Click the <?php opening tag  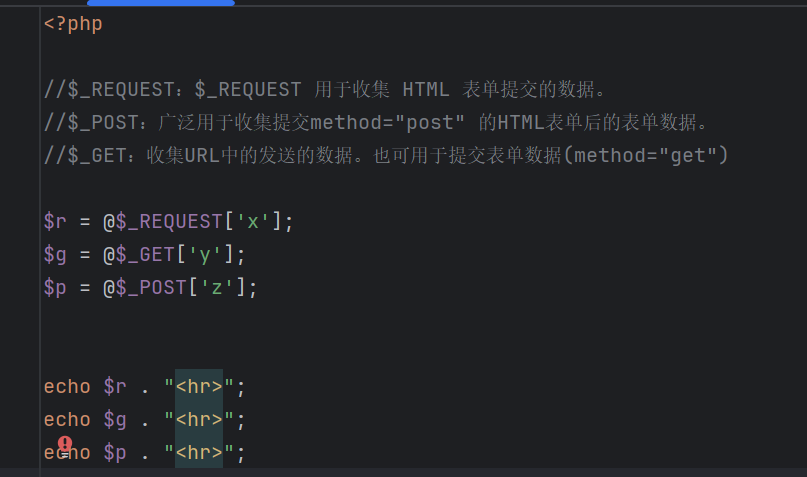73,24
